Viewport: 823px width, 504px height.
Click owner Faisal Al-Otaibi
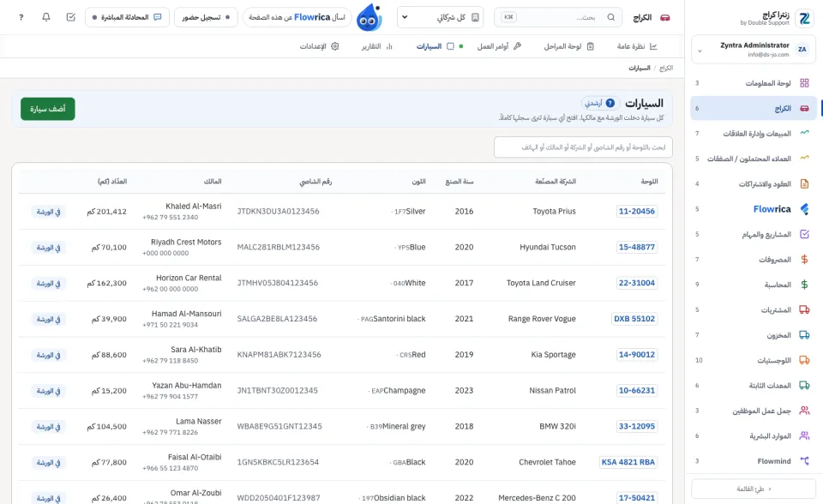pos(195,457)
